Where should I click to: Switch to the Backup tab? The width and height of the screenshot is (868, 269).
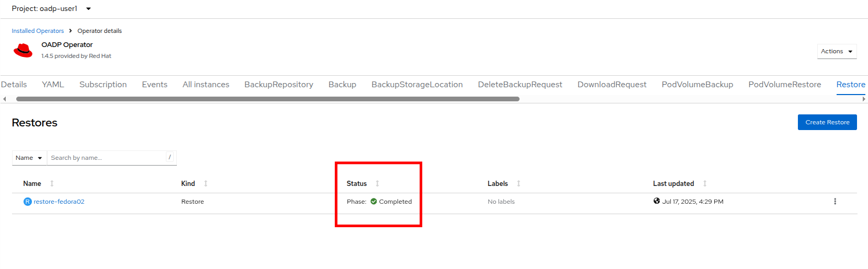tap(342, 85)
